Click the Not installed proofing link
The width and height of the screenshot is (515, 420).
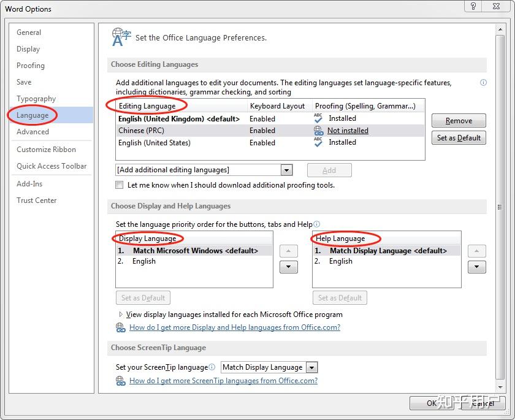click(348, 131)
